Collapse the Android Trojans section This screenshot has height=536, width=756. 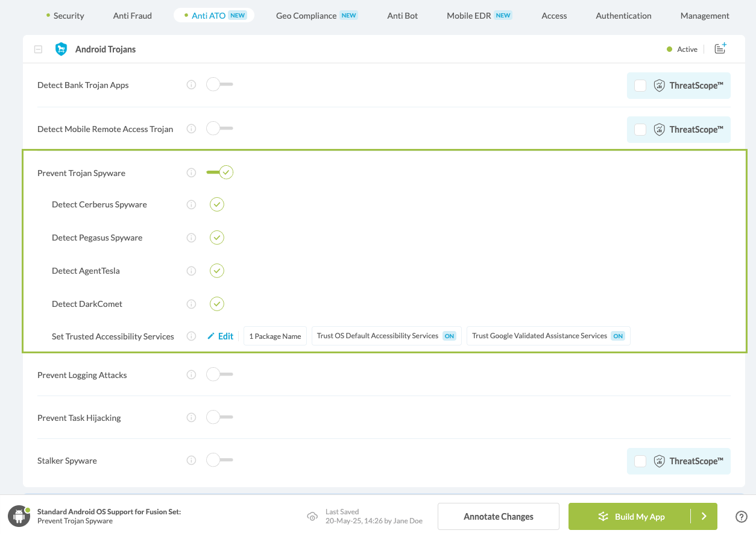pos(38,49)
